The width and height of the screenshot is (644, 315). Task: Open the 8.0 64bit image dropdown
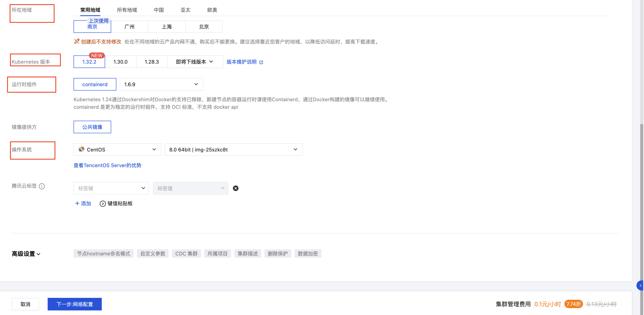click(x=233, y=149)
